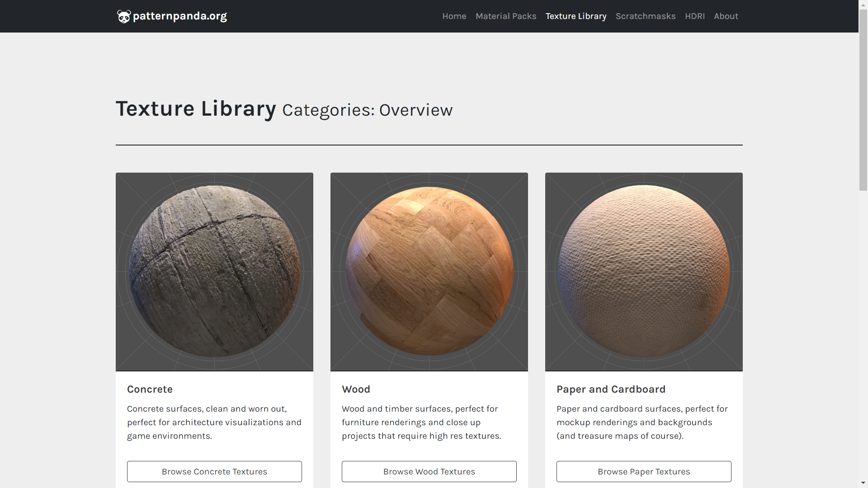The width and height of the screenshot is (868, 488).
Task: Open the Concrete category heading
Action: [x=150, y=389]
